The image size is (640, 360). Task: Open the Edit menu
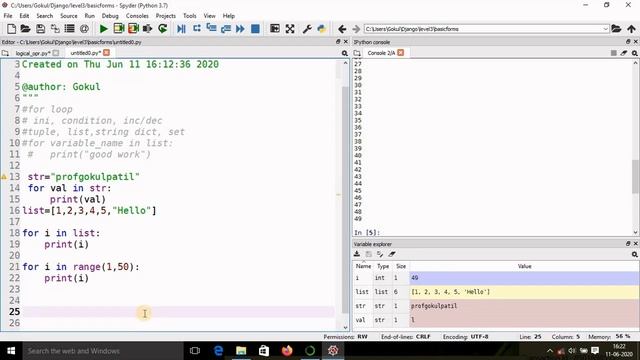tap(24, 16)
